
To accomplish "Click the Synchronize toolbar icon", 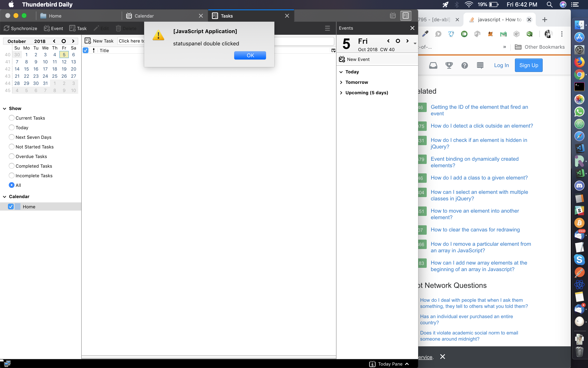I will [x=20, y=28].
